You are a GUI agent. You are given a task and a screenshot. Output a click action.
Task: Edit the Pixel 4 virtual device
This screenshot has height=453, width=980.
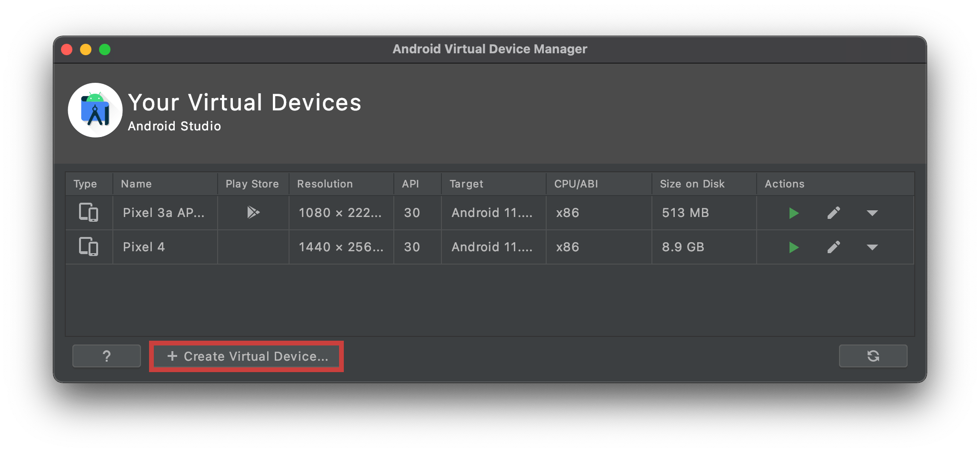[x=833, y=247]
